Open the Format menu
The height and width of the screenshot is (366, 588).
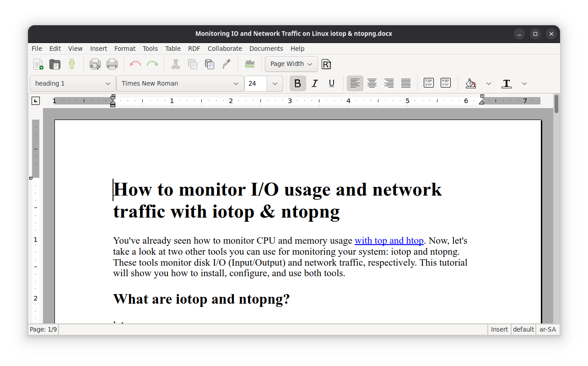click(x=124, y=49)
